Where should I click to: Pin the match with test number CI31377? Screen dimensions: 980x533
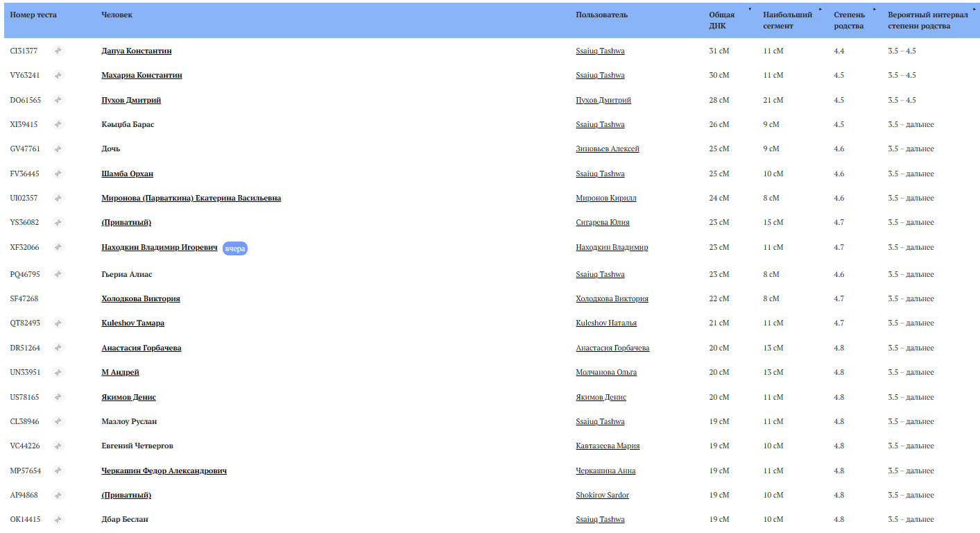coord(59,51)
